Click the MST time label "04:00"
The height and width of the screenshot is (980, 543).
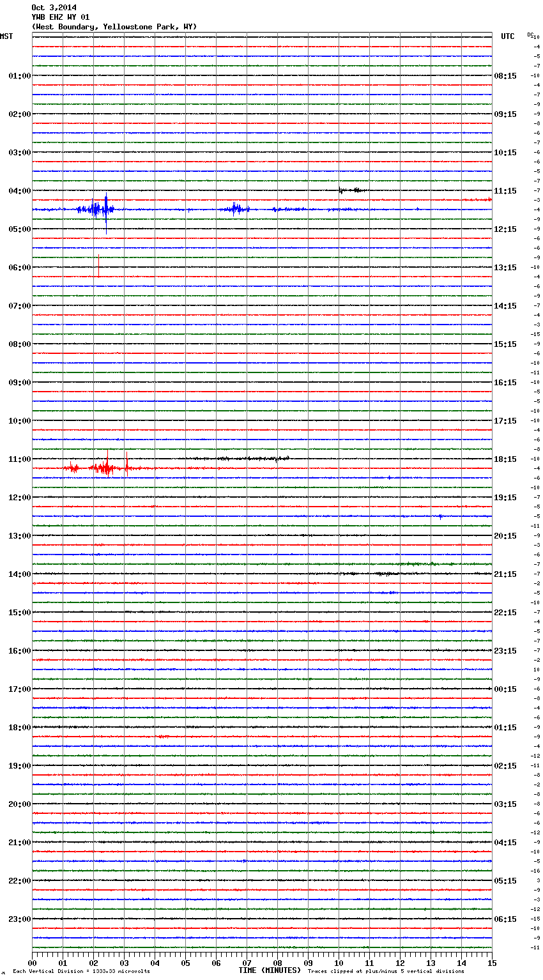20,191
